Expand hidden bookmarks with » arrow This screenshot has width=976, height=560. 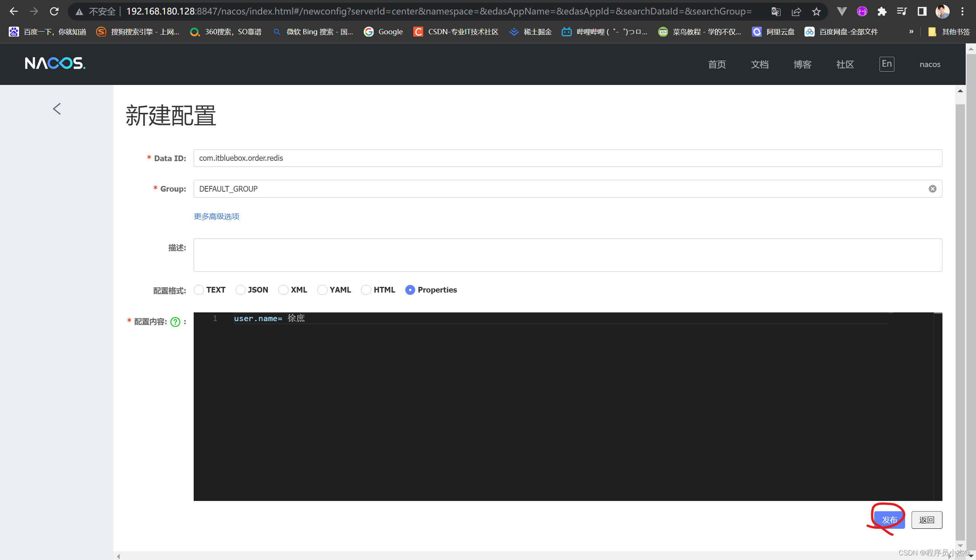tap(911, 32)
